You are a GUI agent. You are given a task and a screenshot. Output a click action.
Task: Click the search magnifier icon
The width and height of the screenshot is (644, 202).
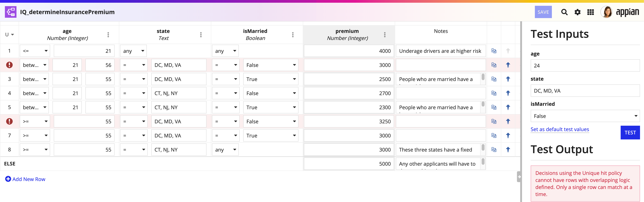564,12
